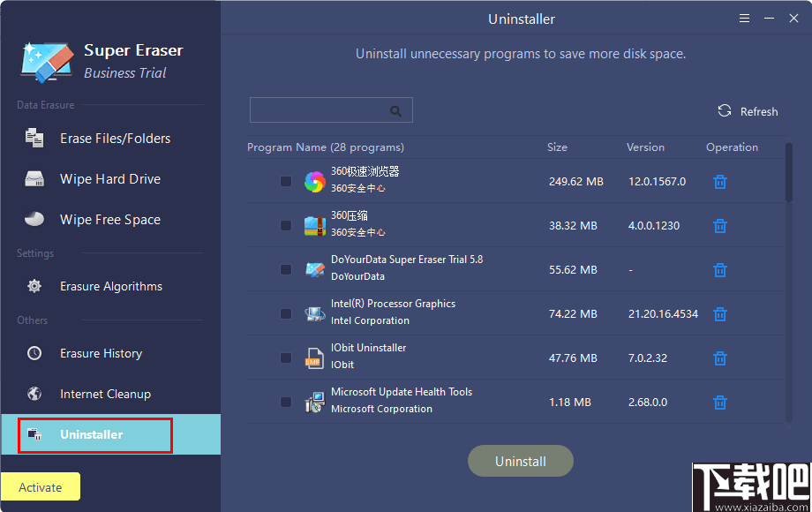
Task: Click the trash icon for 360压缩
Action: 719,225
